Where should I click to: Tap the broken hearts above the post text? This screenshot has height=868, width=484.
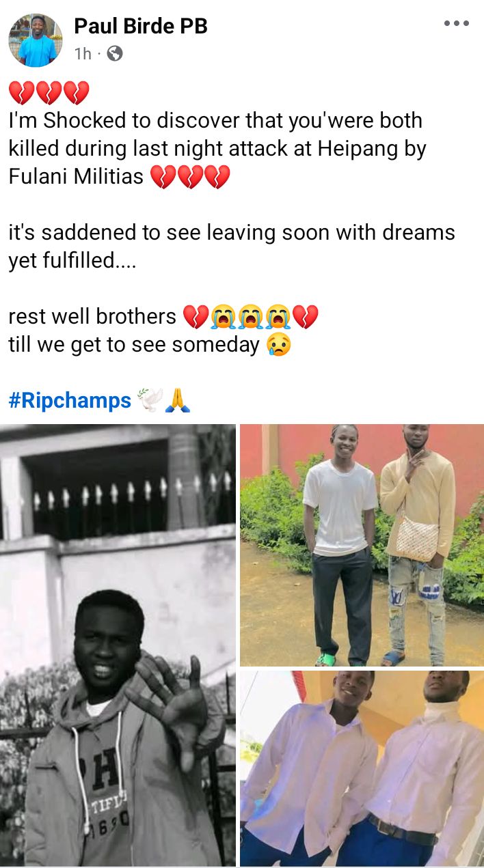click(49, 92)
